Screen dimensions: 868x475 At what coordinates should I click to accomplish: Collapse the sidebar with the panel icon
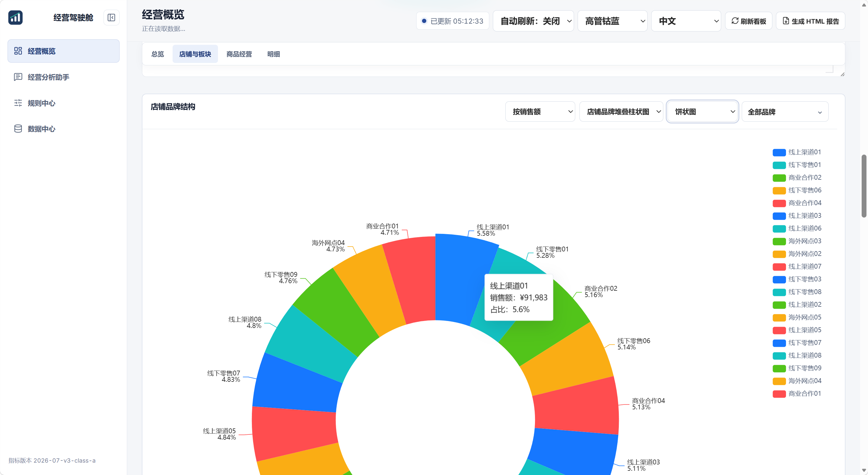(x=111, y=18)
